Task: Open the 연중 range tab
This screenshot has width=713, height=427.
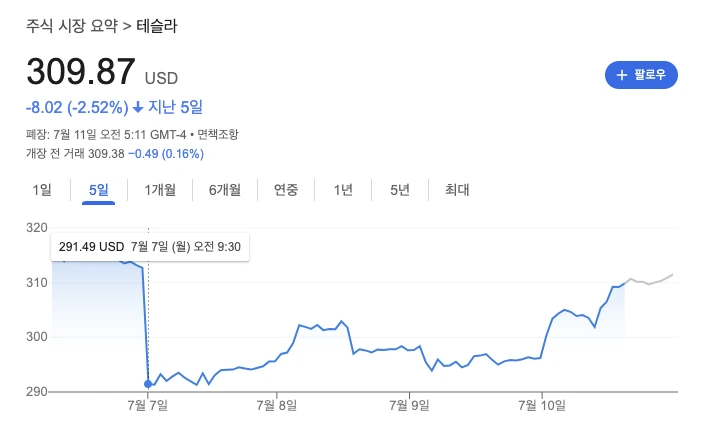Action: click(286, 190)
